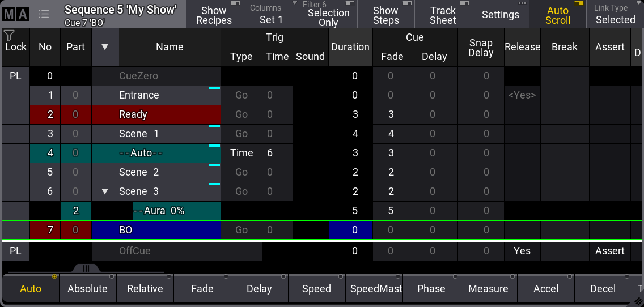Open the window list menu icon
The height and width of the screenshot is (307, 644).
[44, 15]
